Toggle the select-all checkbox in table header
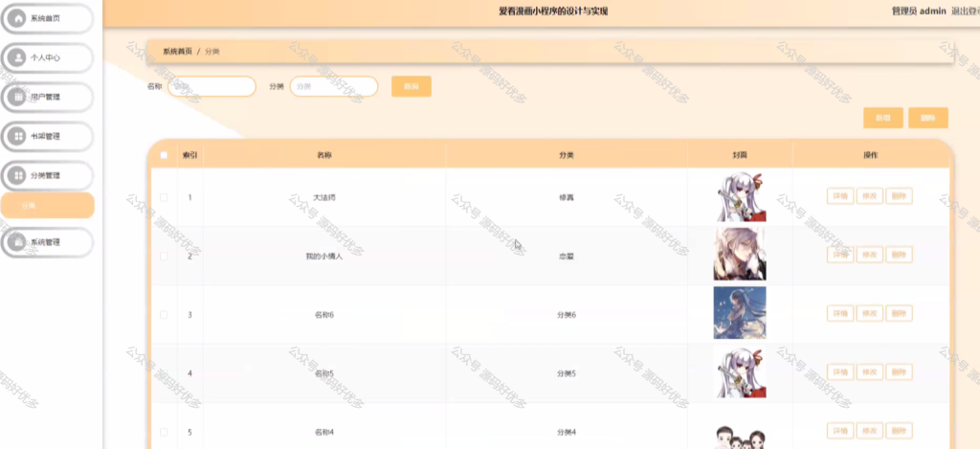Screen dimensions: 980x449 tap(164, 155)
